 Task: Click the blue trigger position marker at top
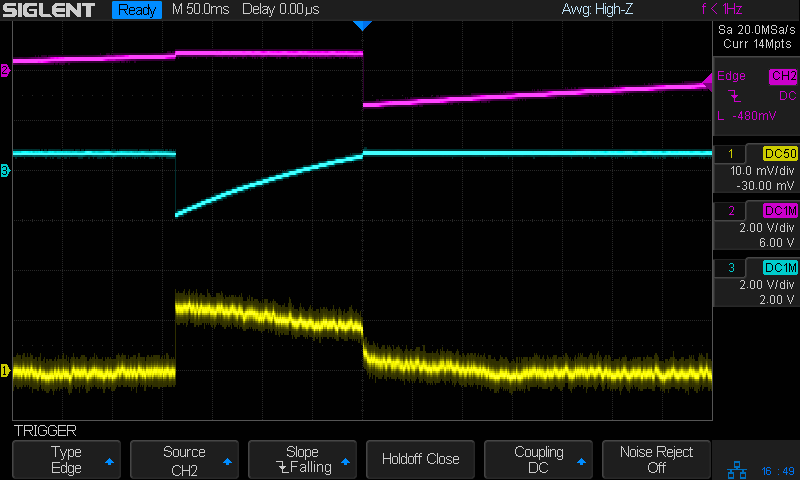coord(363,25)
